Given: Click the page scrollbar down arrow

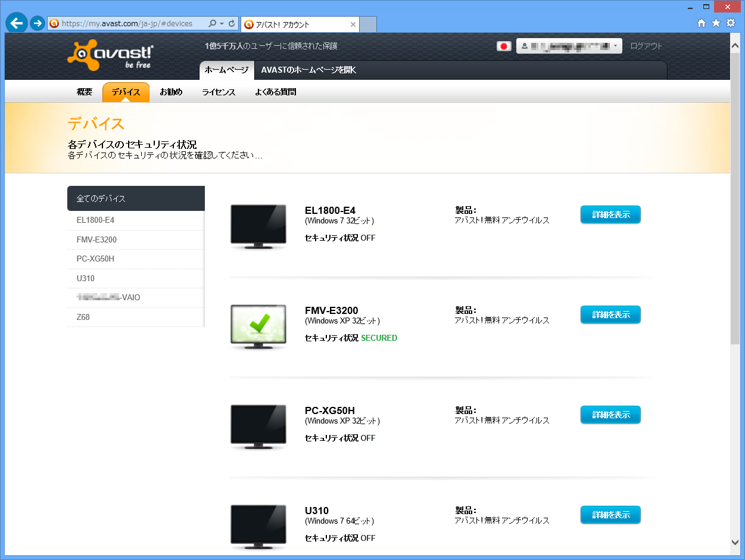Looking at the screenshot, I should (x=735, y=542).
